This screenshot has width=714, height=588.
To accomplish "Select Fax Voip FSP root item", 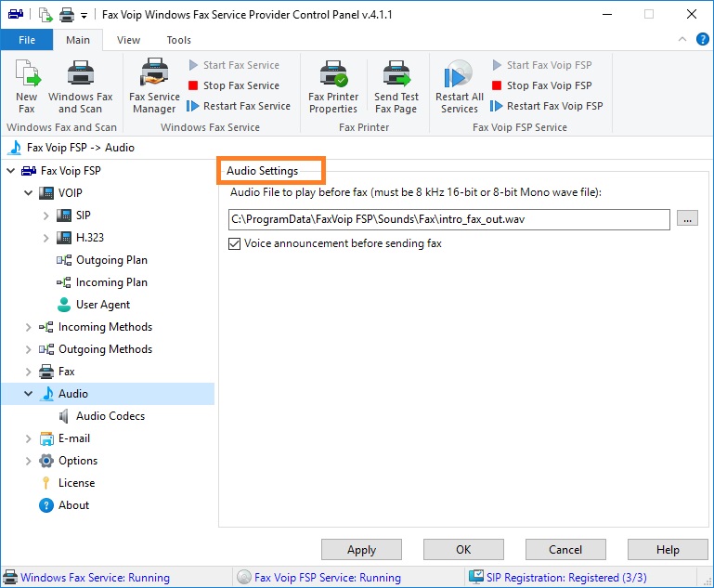I will tap(71, 171).
